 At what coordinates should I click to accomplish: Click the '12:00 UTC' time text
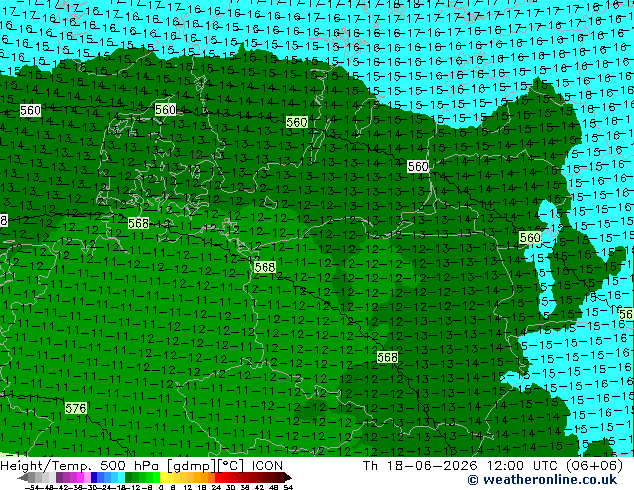click(522, 466)
